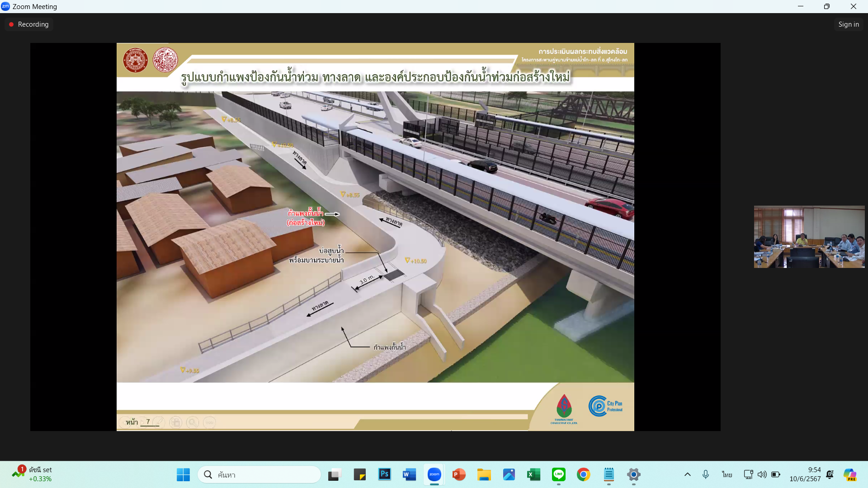Open the Windows Start menu

(183, 474)
